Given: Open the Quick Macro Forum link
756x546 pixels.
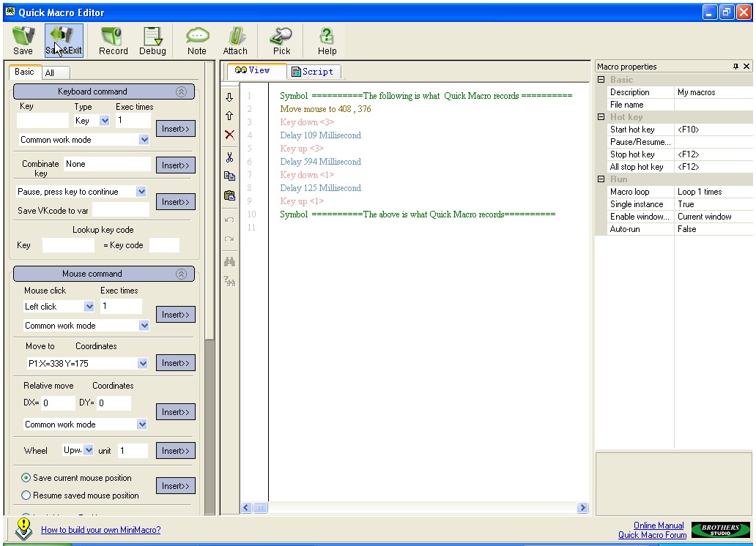Looking at the screenshot, I should coord(652,535).
